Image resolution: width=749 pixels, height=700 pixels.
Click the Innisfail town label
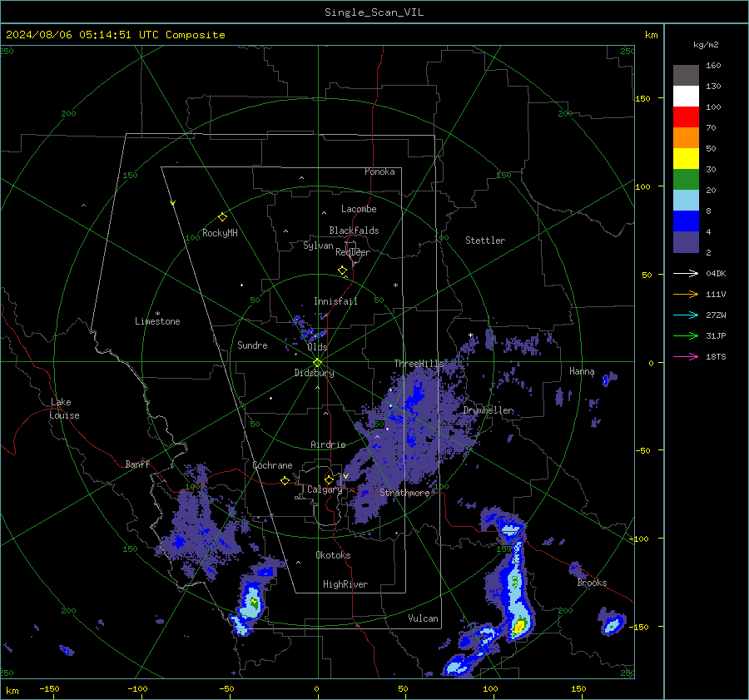pyautogui.click(x=335, y=301)
